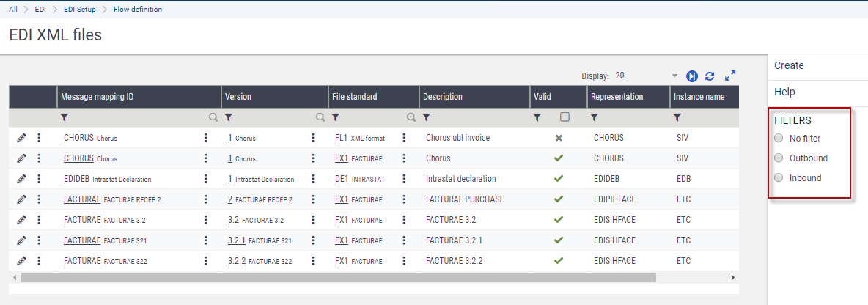868x305 pixels.
Task: Click the horizontal scrollbar below the table
Action: (x=337, y=278)
